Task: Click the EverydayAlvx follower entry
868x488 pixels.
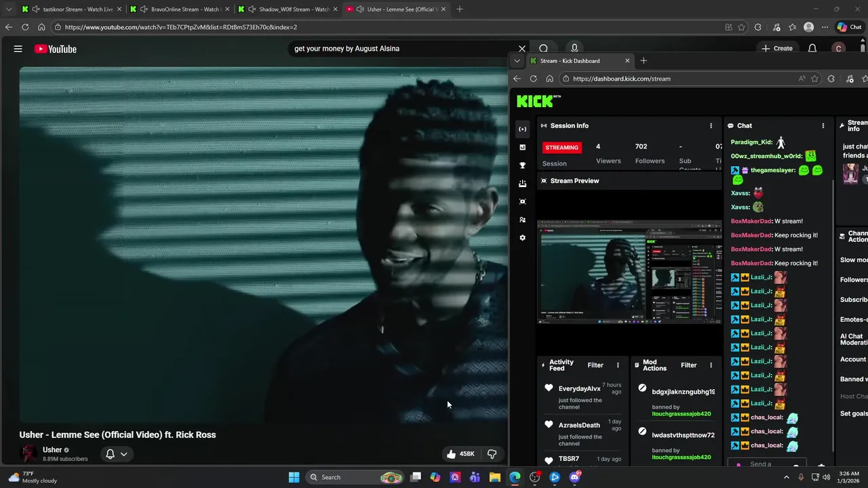Action: tap(583, 396)
